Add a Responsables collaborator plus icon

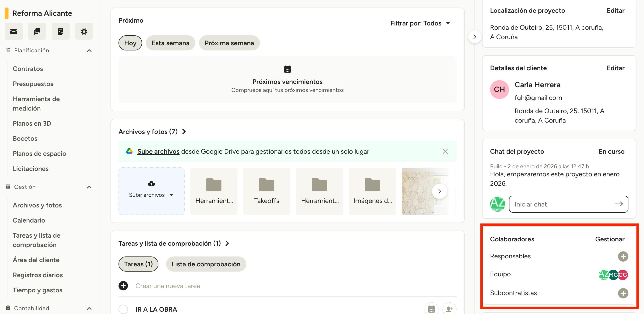[623, 256]
